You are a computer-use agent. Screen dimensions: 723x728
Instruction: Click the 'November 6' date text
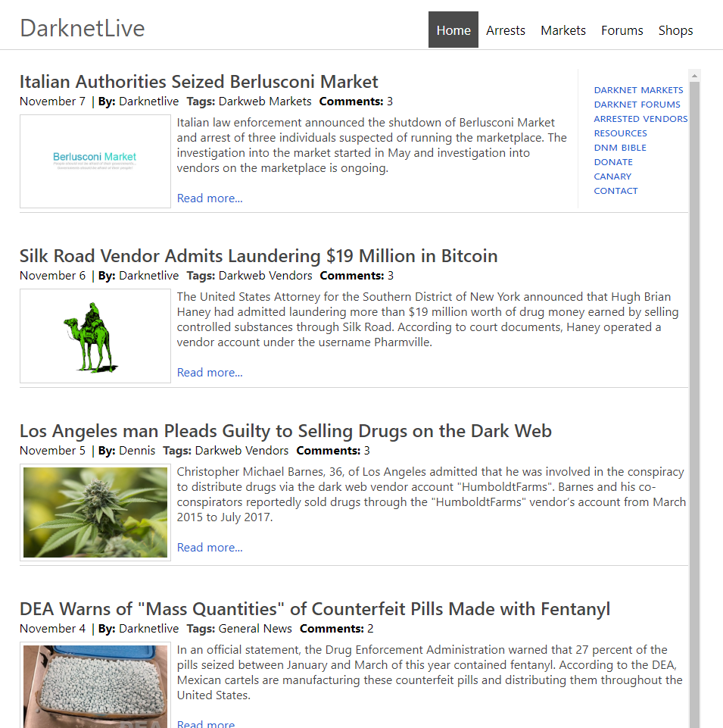(52, 275)
